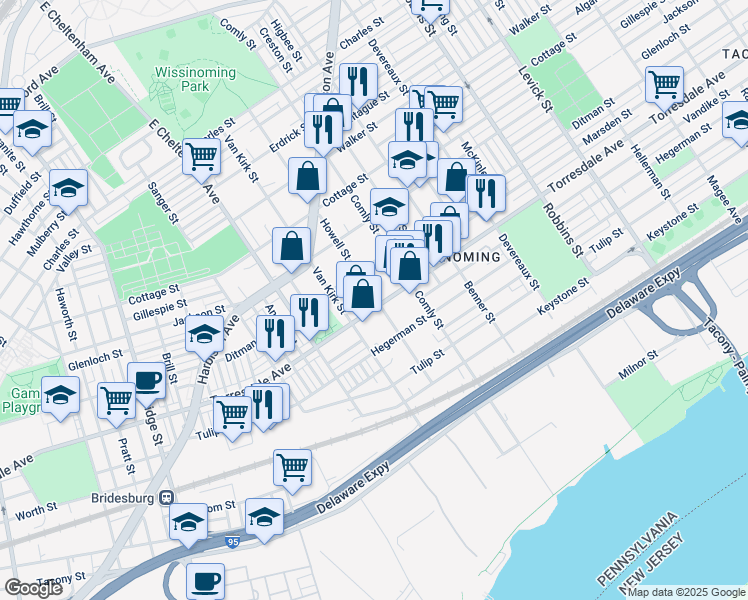This screenshot has height=600, width=748.
Task: Open the shopping bag marker left of Cottage St
Action: coord(307,176)
